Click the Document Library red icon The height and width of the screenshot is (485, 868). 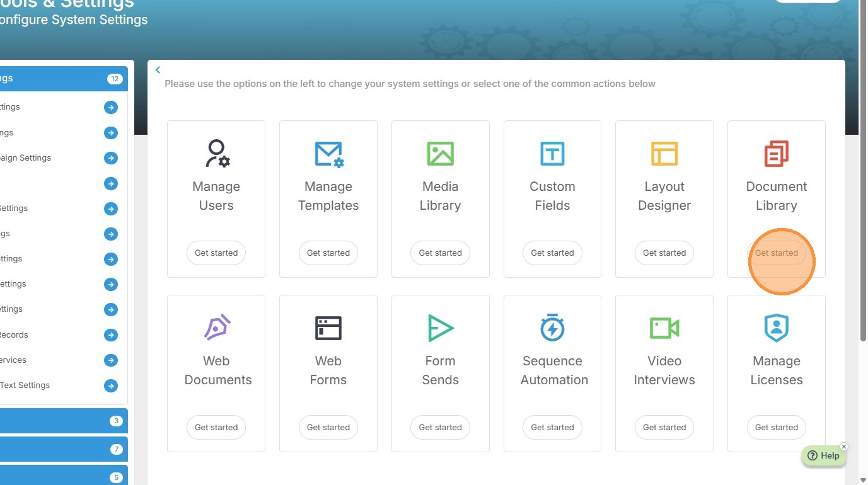click(776, 153)
